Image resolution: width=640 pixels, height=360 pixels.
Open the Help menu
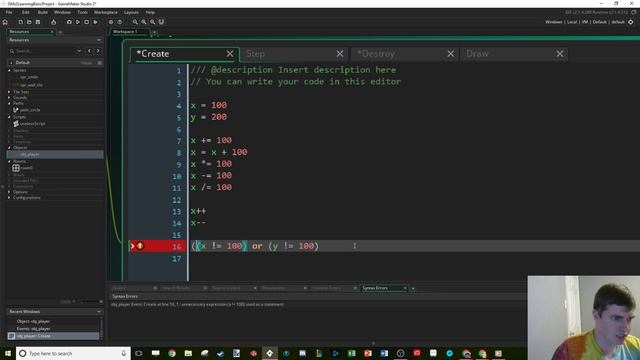[x=150, y=12]
